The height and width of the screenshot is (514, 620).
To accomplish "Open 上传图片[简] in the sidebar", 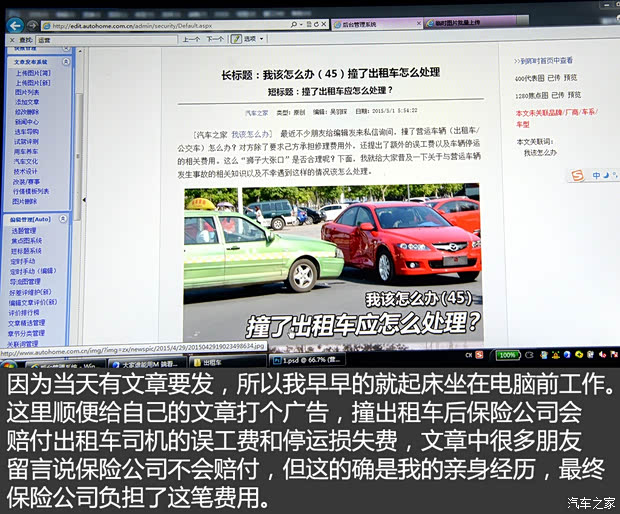I will pos(33,73).
